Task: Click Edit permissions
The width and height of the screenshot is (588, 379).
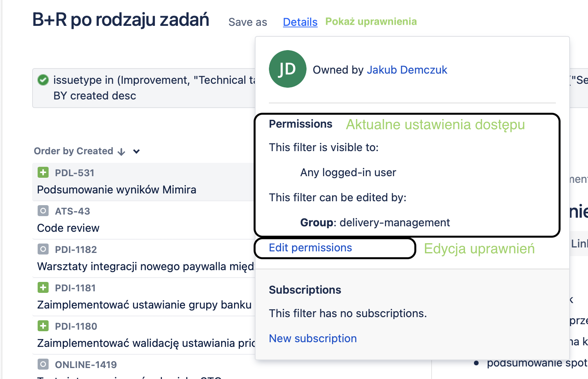Action: pyautogui.click(x=310, y=247)
